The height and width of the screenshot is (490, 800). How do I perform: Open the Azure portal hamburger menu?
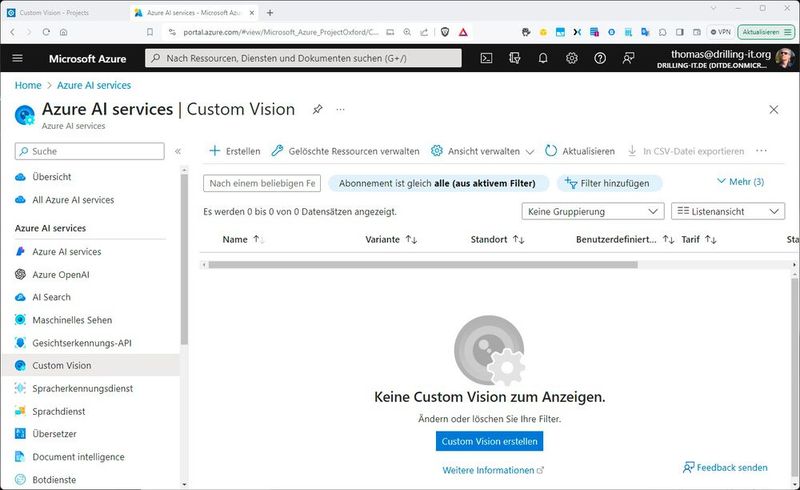click(17, 58)
